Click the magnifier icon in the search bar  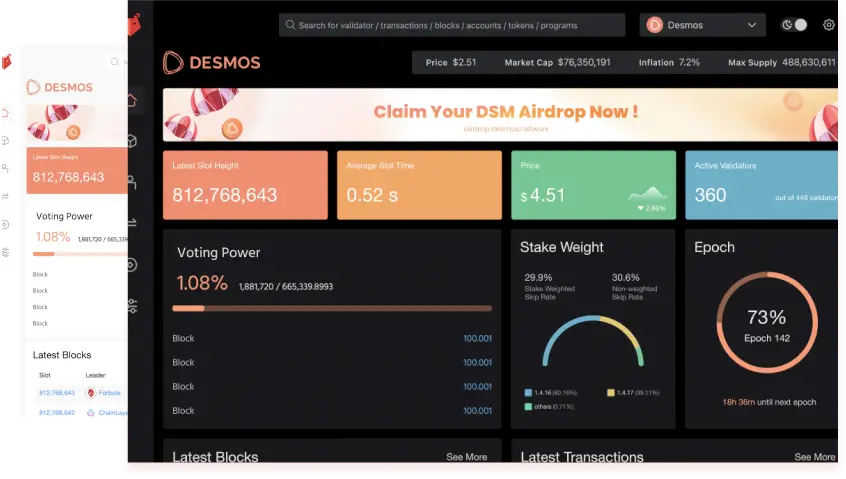pyautogui.click(x=289, y=26)
